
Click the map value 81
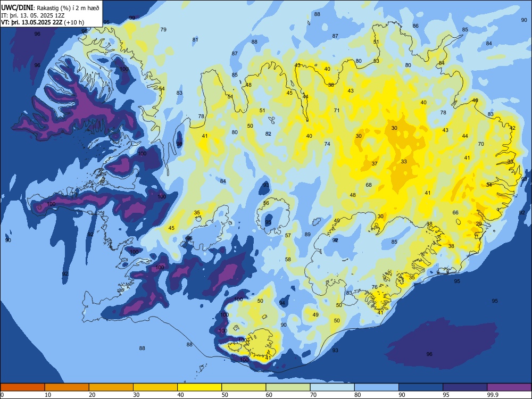tap(195, 40)
